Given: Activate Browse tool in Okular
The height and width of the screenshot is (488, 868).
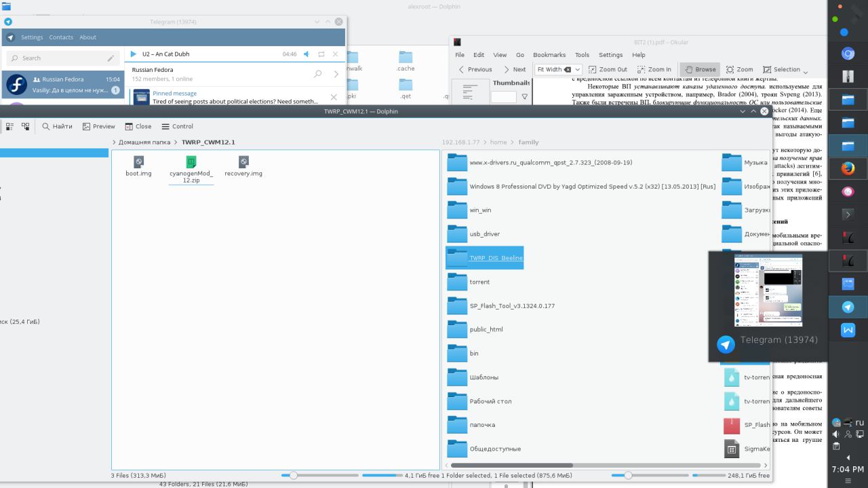Looking at the screenshot, I should click(699, 69).
